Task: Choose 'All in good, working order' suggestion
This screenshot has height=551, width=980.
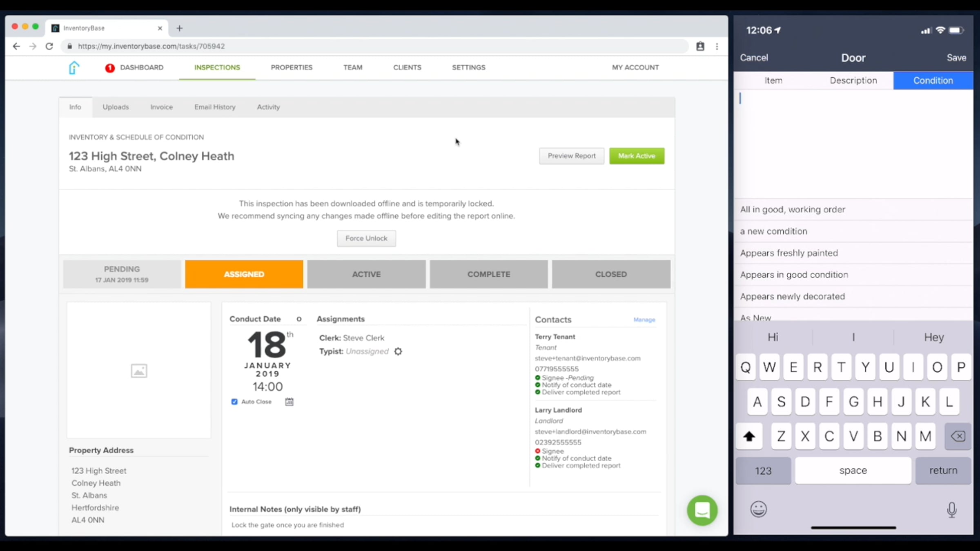Action: tap(853, 209)
